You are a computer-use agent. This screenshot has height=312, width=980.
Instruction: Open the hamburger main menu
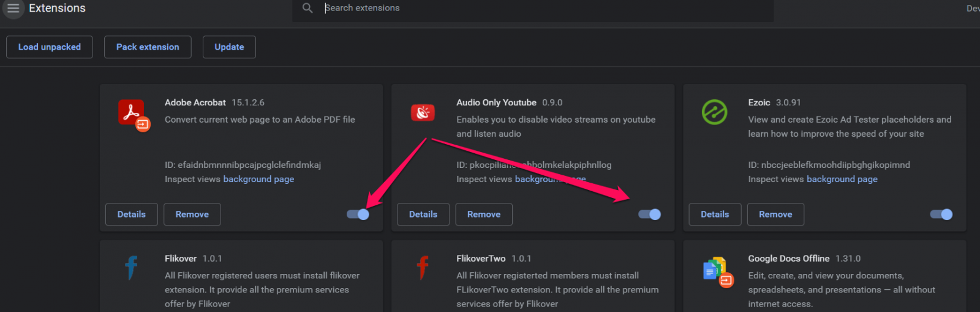[x=13, y=9]
